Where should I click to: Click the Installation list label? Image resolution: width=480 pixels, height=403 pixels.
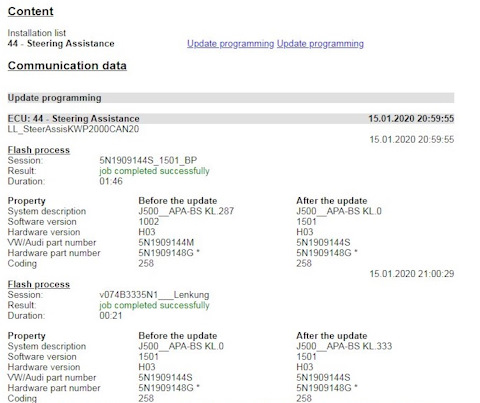(x=37, y=33)
